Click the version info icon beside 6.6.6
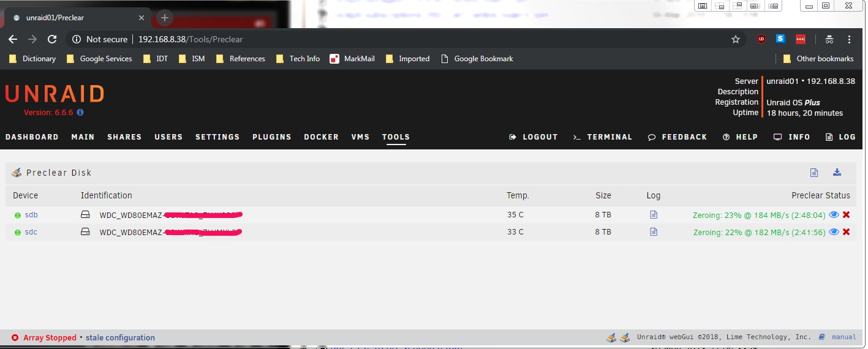This screenshot has height=349, width=868. click(x=80, y=113)
